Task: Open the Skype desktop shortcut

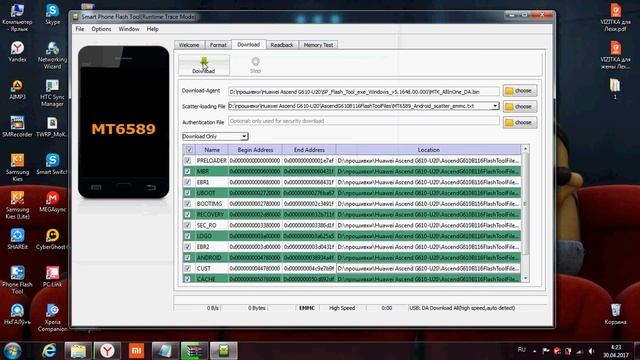Action: [x=52, y=14]
